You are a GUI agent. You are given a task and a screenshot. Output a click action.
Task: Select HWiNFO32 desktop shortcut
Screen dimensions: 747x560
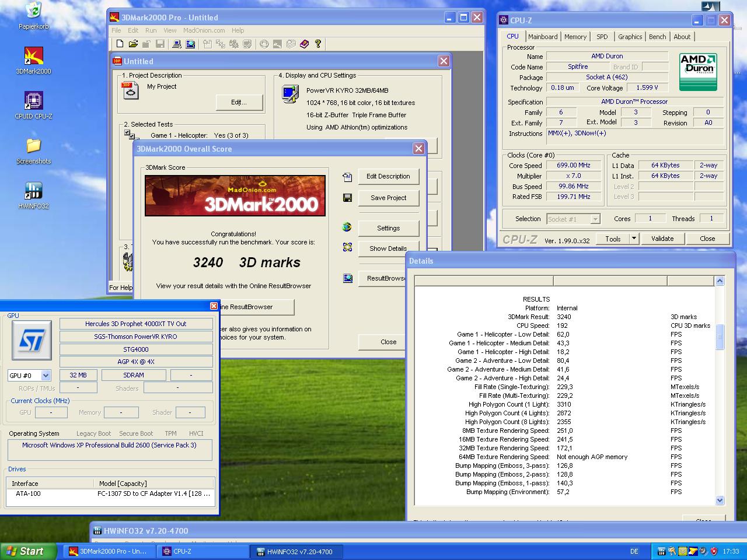[34, 195]
